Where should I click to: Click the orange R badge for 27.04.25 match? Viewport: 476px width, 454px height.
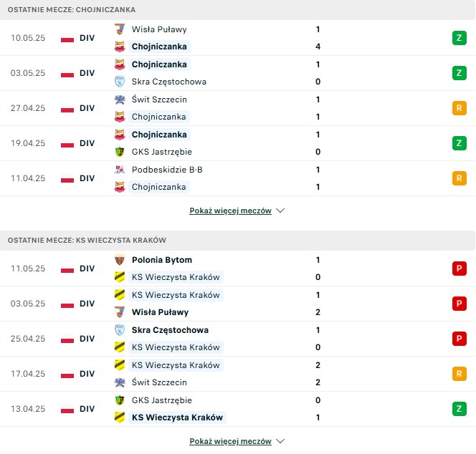(x=460, y=108)
